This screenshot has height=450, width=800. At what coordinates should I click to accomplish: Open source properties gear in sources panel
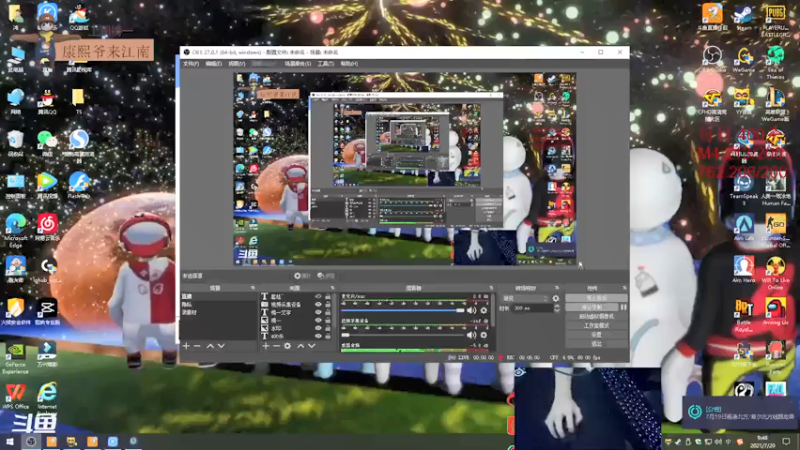coord(287,346)
